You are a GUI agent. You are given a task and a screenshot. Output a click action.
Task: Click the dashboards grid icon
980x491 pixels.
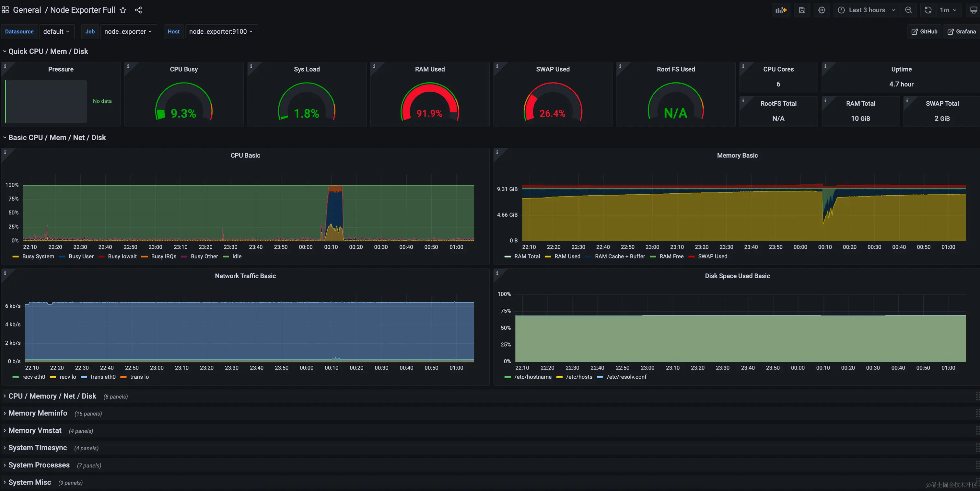[5, 10]
